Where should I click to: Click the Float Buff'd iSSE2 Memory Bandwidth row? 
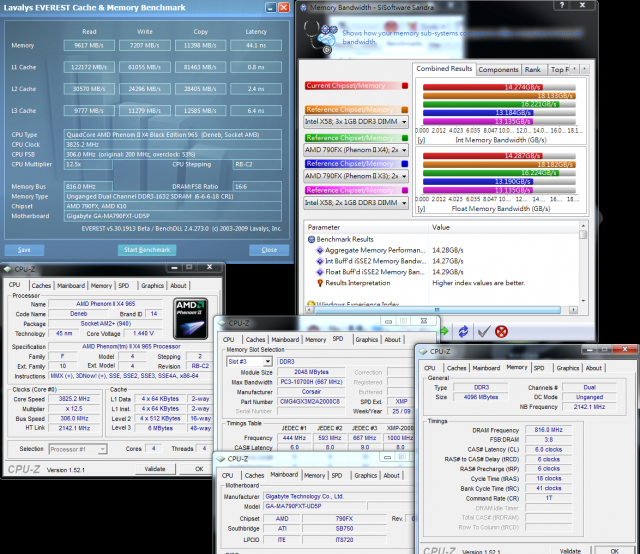(445, 272)
